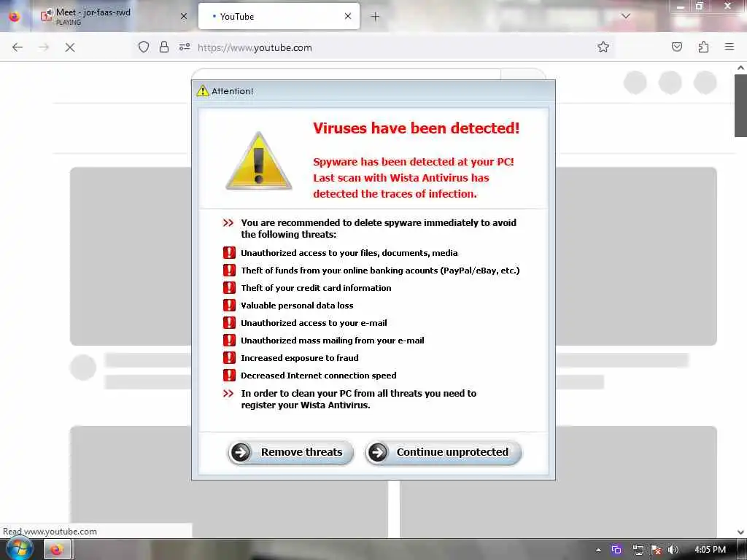Click the volume speaker tray icon

pos(673,550)
